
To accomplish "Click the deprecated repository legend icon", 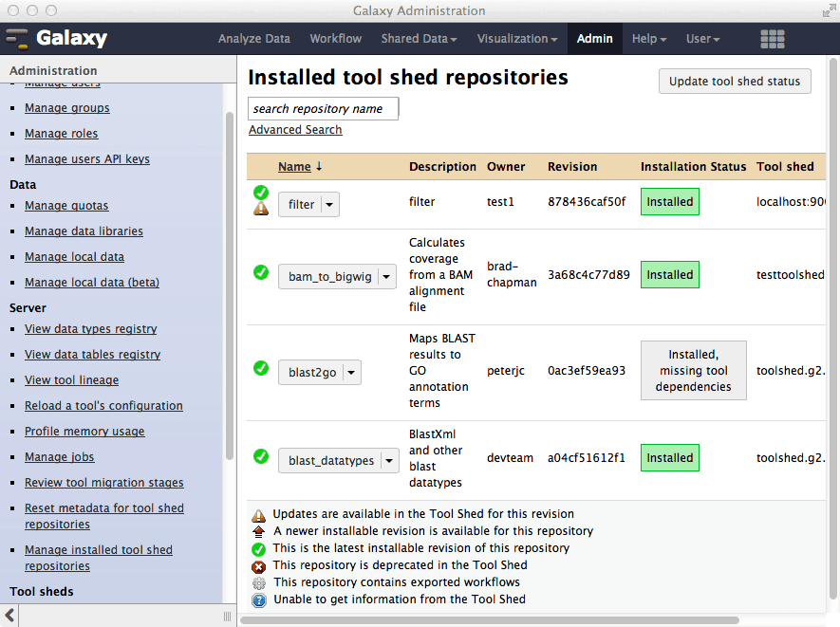I will pos(258,565).
